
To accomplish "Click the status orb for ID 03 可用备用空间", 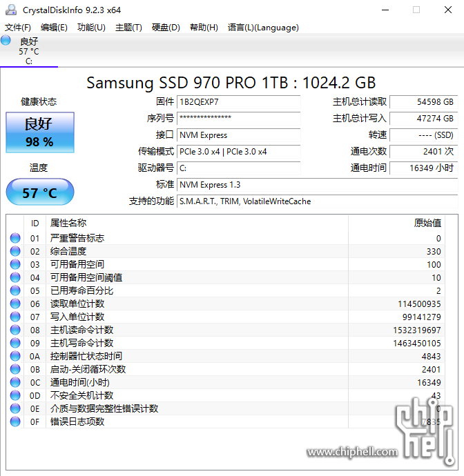I will [x=15, y=264].
